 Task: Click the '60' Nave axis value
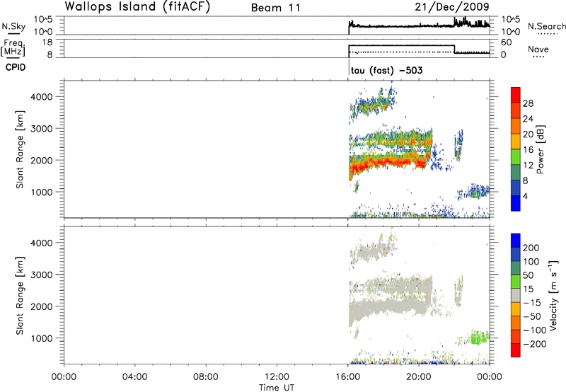(x=506, y=42)
